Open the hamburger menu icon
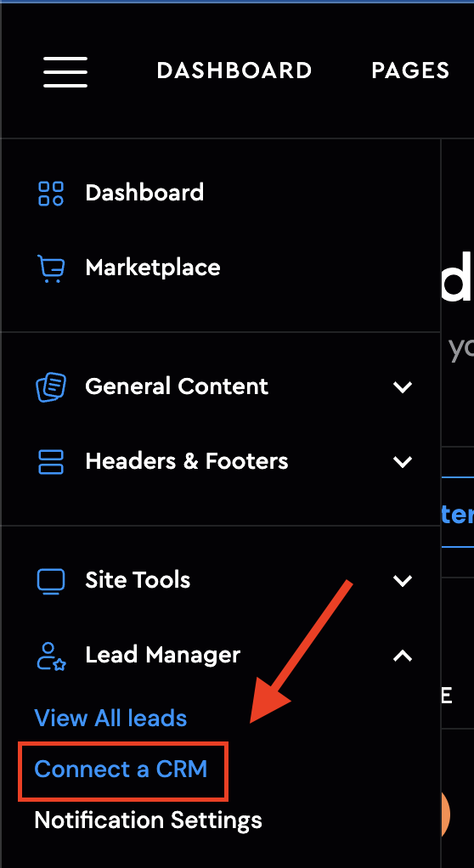The width and height of the screenshot is (474, 868). [65, 71]
